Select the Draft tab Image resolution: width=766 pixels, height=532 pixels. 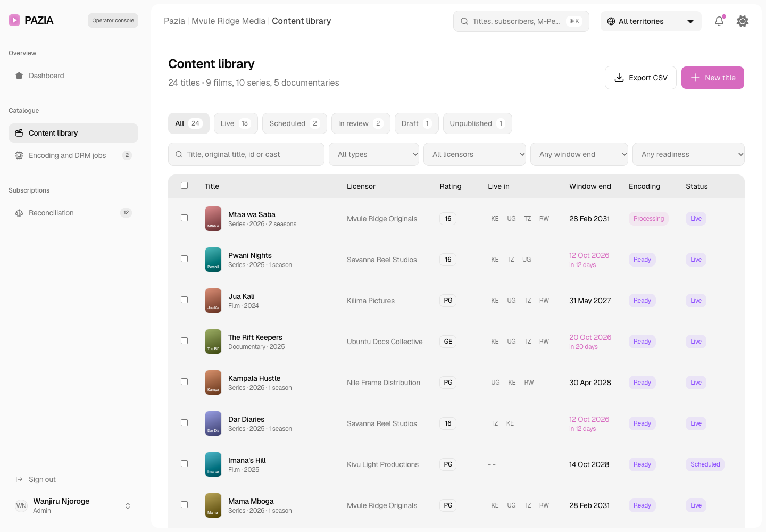(x=417, y=123)
